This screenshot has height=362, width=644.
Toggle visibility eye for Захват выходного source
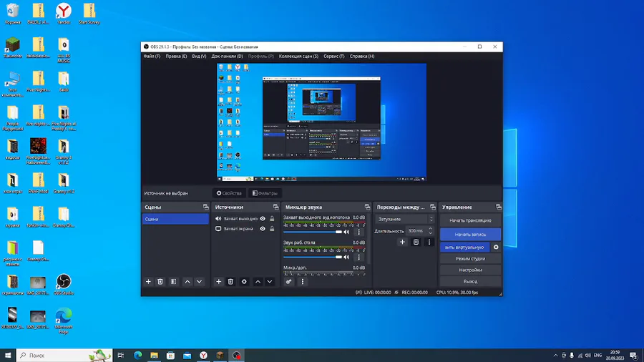[263, 219]
